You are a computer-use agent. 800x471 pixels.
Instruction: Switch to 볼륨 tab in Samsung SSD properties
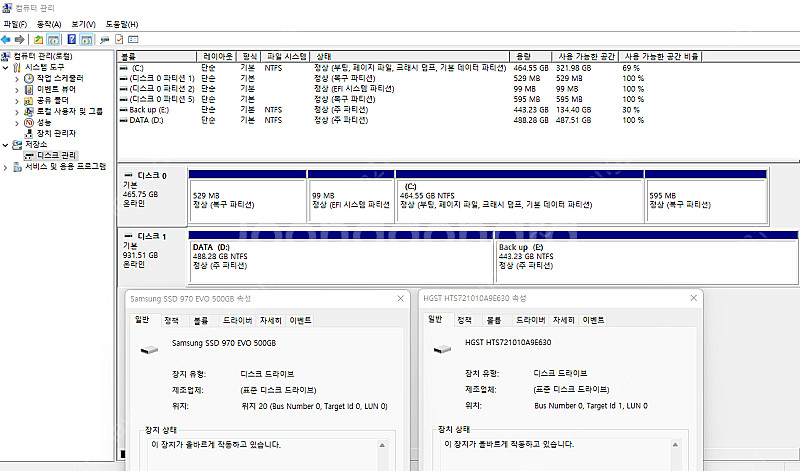tap(201, 320)
